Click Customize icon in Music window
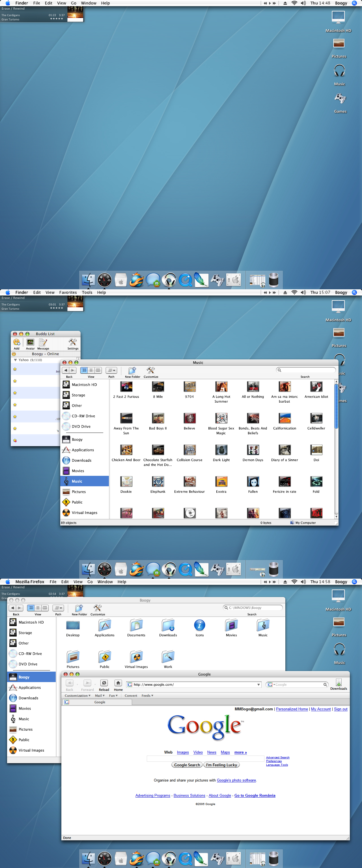This screenshot has width=362, height=868. (151, 371)
